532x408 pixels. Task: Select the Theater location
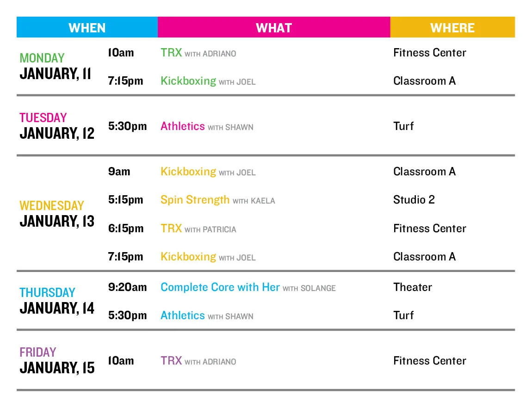coord(412,287)
